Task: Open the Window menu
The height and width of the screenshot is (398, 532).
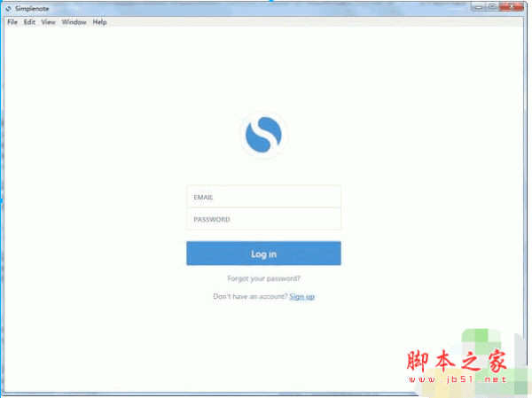Action: coord(74,22)
